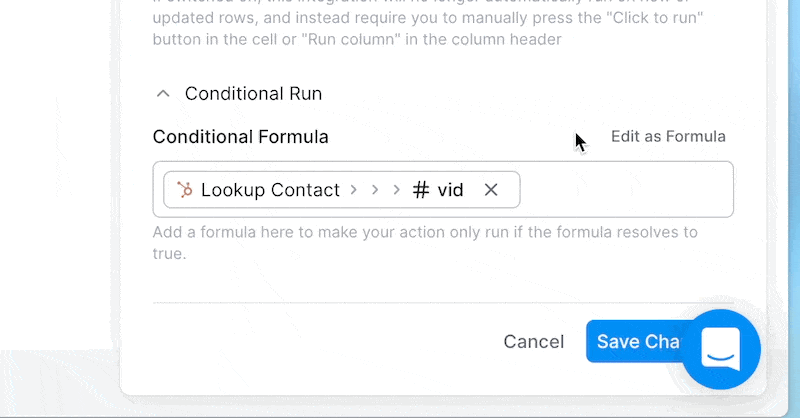Image resolution: width=800 pixels, height=418 pixels.
Task: Click the Conditional Run section heading
Action: (x=253, y=94)
